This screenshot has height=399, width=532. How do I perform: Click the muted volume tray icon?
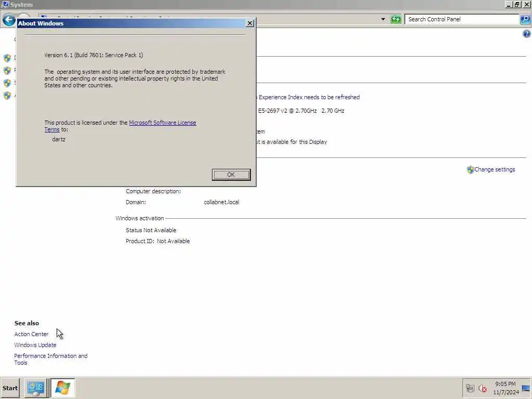point(482,388)
